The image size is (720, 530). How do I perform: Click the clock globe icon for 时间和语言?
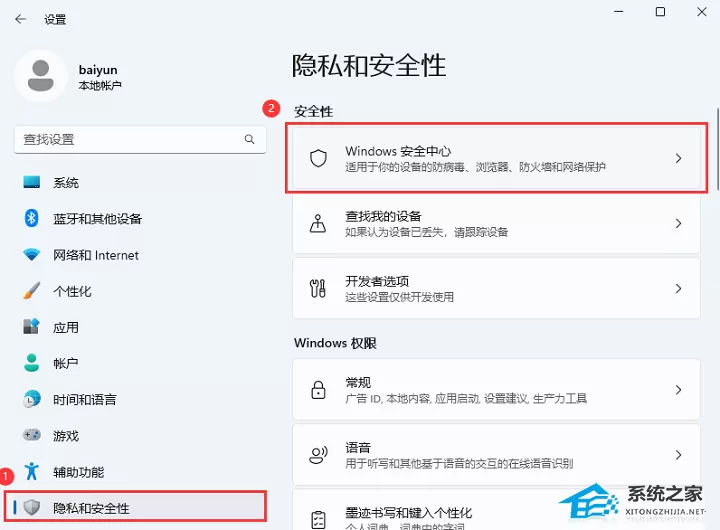coord(32,399)
